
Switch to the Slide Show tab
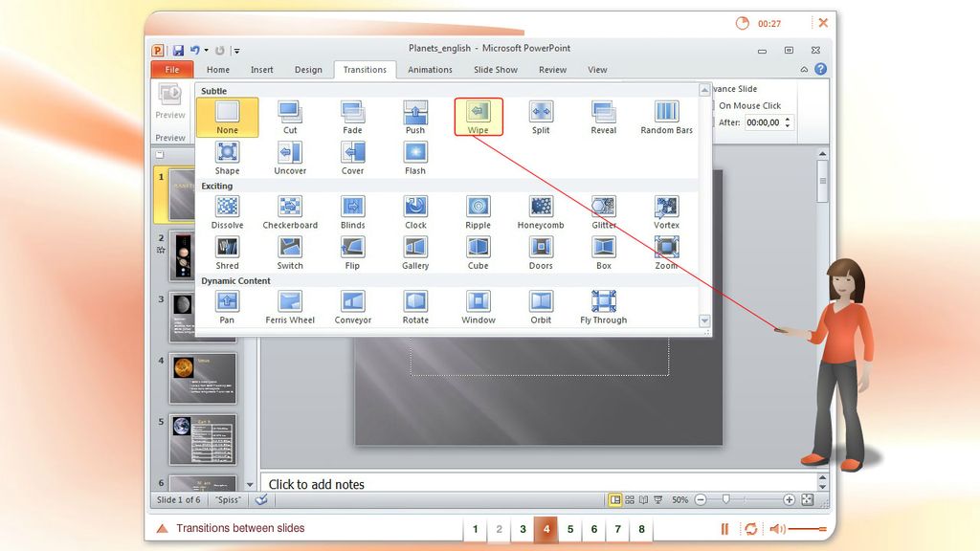(496, 69)
